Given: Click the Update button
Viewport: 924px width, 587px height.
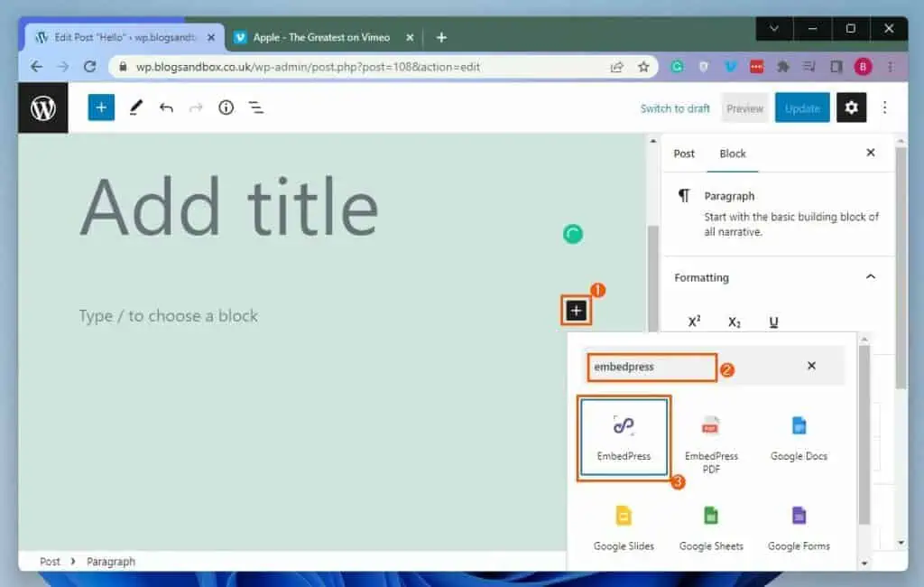Looking at the screenshot, I should (801, 107).
